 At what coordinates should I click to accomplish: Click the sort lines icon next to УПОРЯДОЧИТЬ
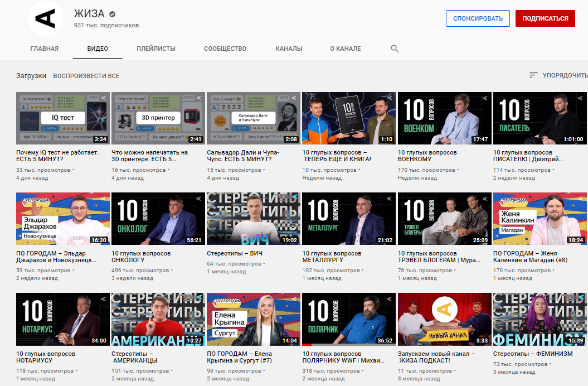(533, 75)
